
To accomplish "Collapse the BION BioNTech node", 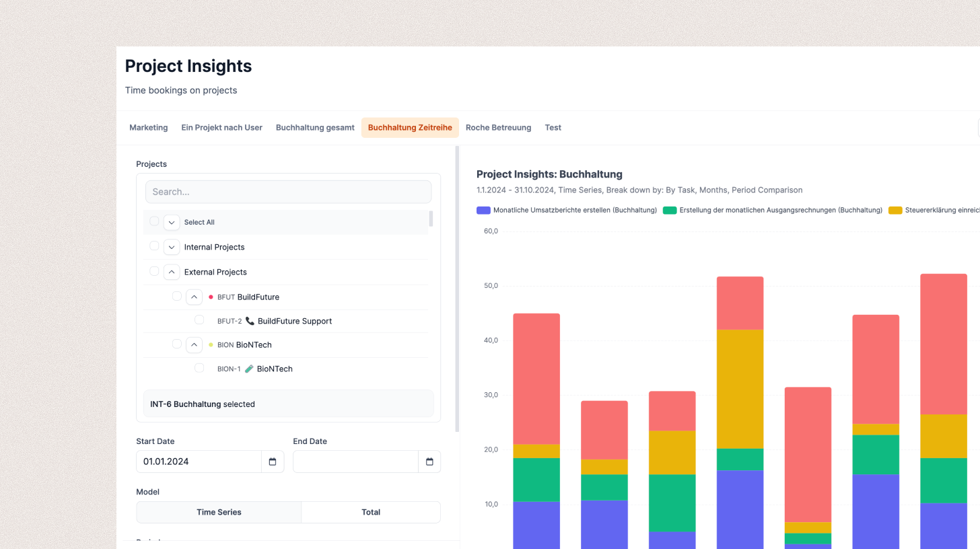I will [x=194, y=344].
